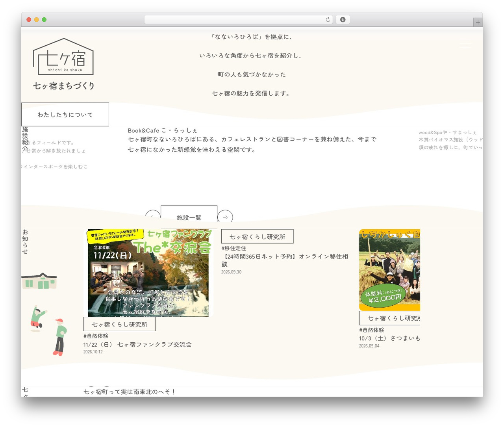Screen dimensions: 504x427
Task: Click the 七ヶ宿 house-shaped site logo
Action: [x=63, y=56]
